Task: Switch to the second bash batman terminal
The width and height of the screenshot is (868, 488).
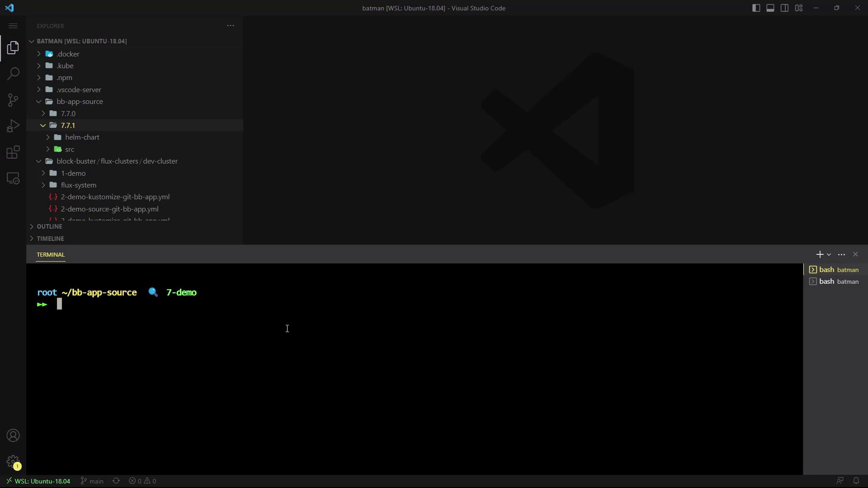Action: (x=835, y=282)
